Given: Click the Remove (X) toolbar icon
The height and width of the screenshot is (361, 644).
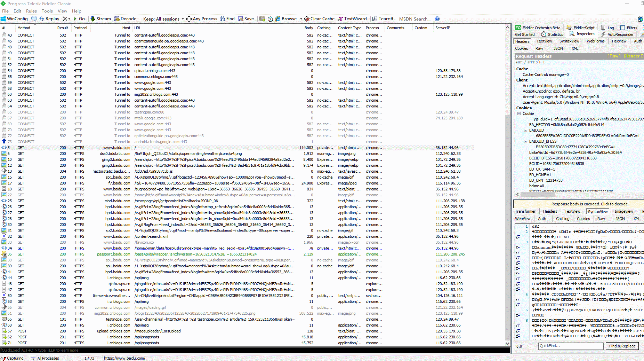Looking at the screenshot, I should 65,19.
